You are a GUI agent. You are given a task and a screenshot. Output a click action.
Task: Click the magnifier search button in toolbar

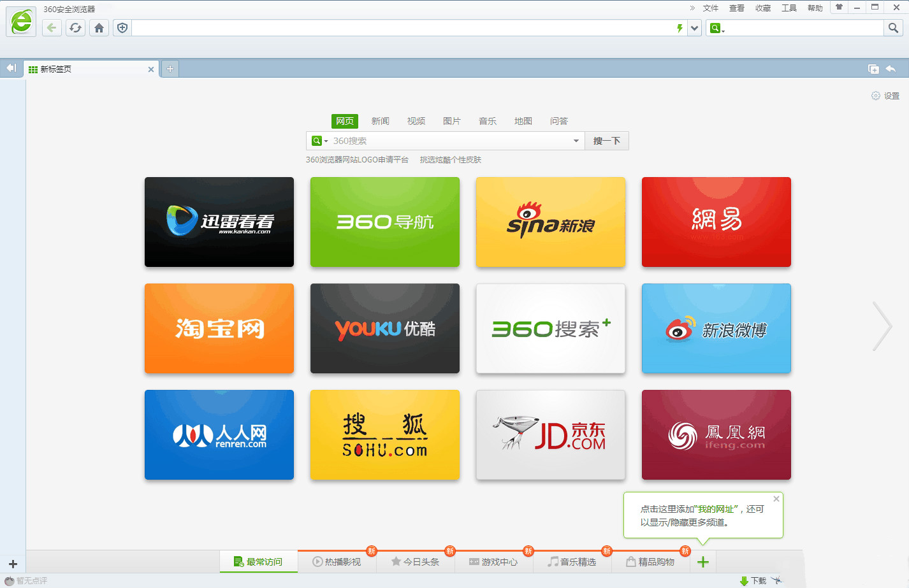point(893,28)
